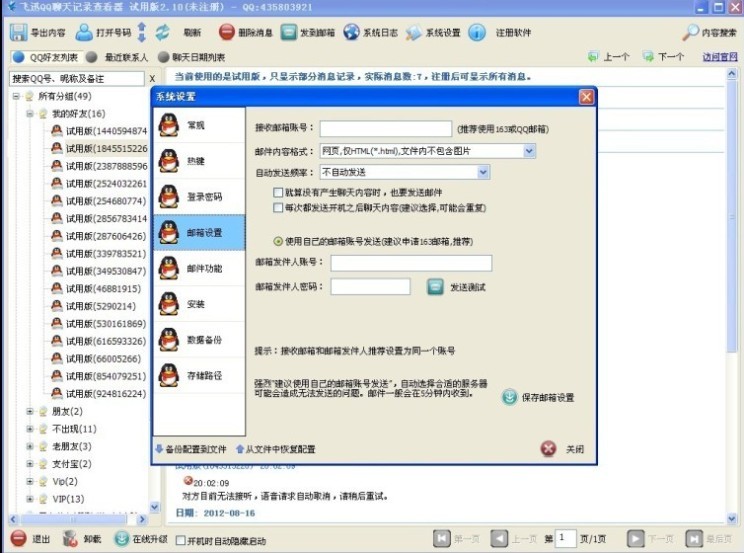Click the 卸载 uninstall icon
The height and width of the screenshot is (553, 744).
point(69,539)
